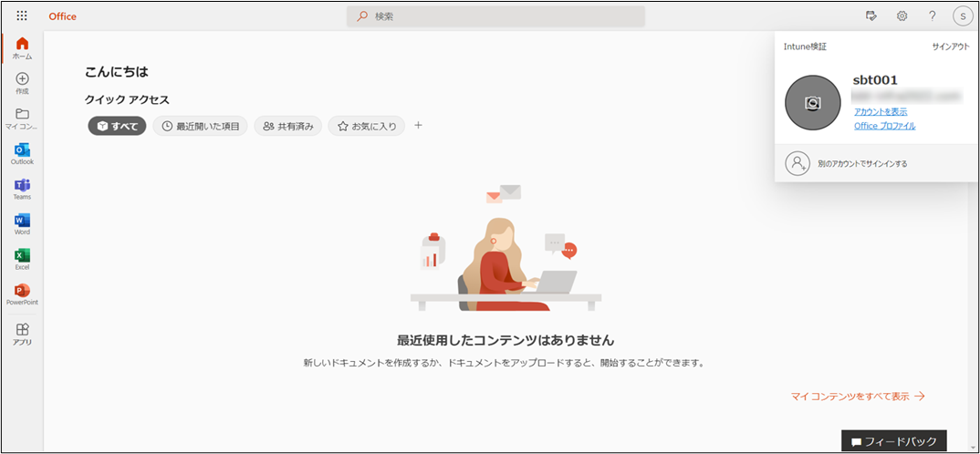Open Excel from the sidebar
Screen dimensions: 980x454
[22, 259]
